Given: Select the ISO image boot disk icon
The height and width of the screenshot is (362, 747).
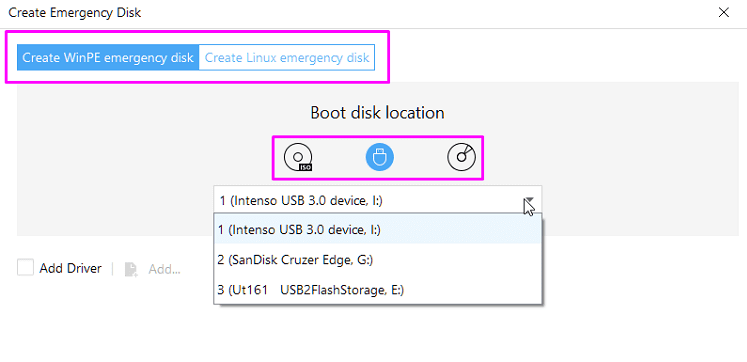Looking at the screenshot, I should coord(298,157).
